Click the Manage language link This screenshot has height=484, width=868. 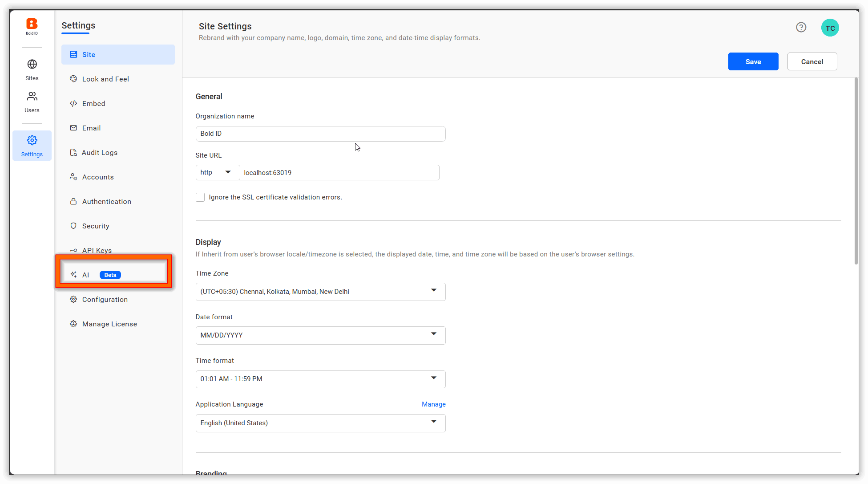point(434,404)
